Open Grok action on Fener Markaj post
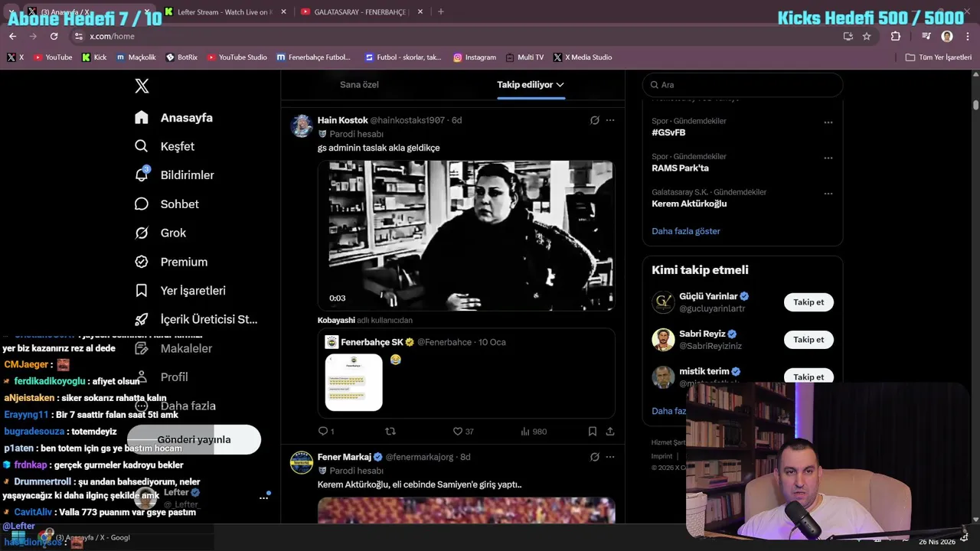This screenshot has width=980, height=551. coord(594,457)
